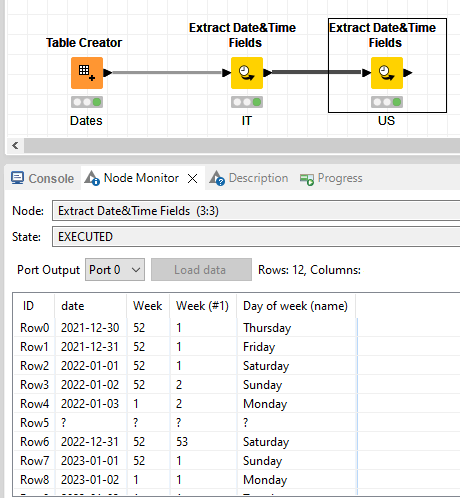Click status traffic light under IT node
Screen dimensions: 460x498
(247, 102)
